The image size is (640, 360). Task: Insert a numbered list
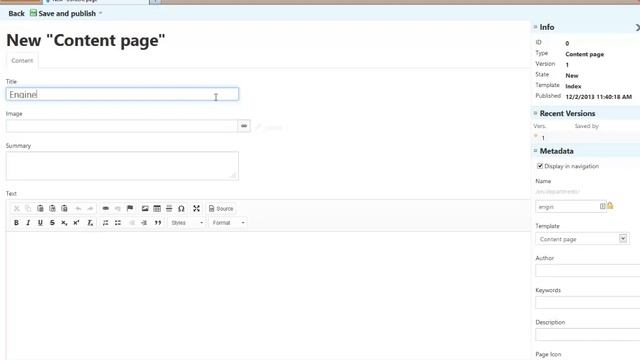coord(106,223)
